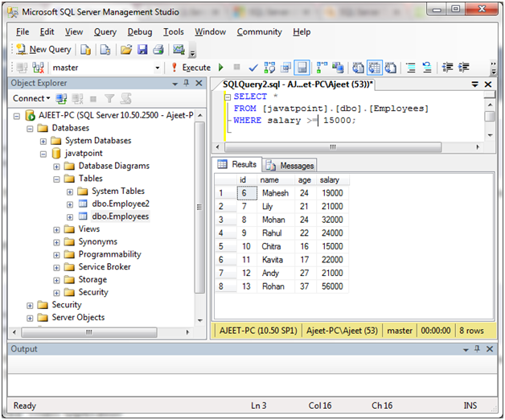Click salary cell 56000
The image size is (505, 420).
332,286
